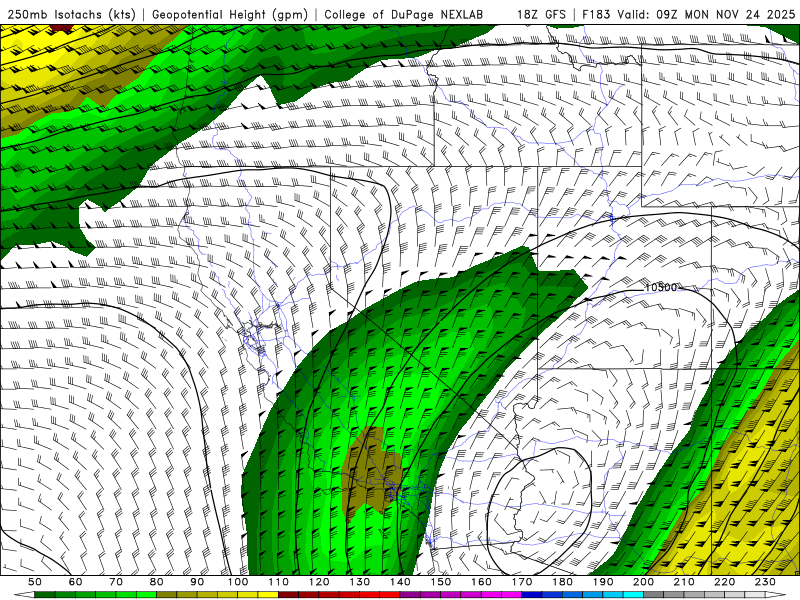Image resolution: width=800 pixels, height=600 pixels.
Task: Click the "140" value on the color scale
Action: [400, 582]
